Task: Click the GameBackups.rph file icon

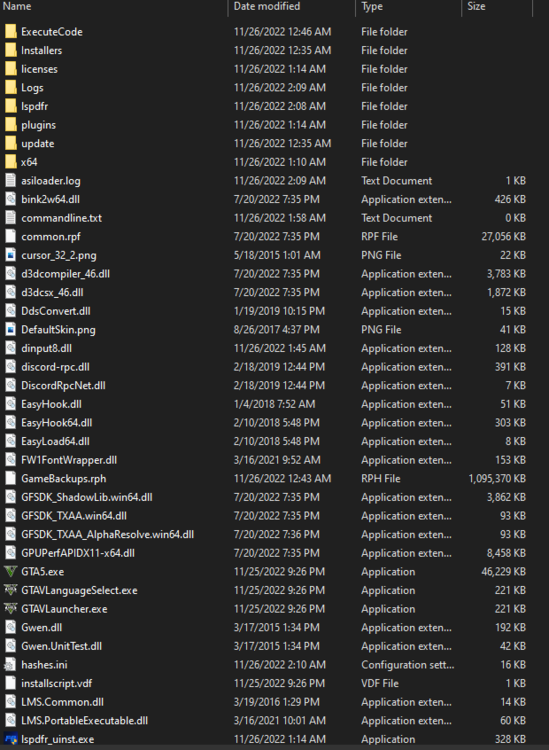Action: point(11,478)
